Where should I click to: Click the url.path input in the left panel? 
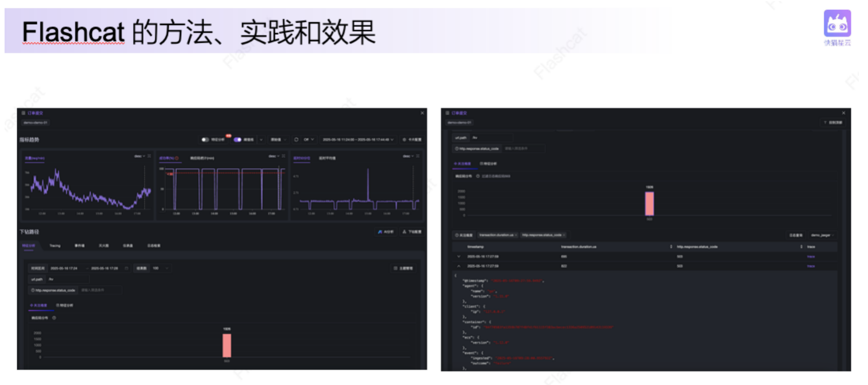click(x=67, y=279)
